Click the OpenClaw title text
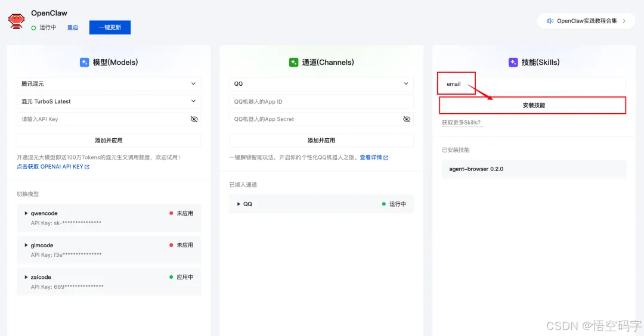This screenshot has width=644, height=336. [49, 13]
